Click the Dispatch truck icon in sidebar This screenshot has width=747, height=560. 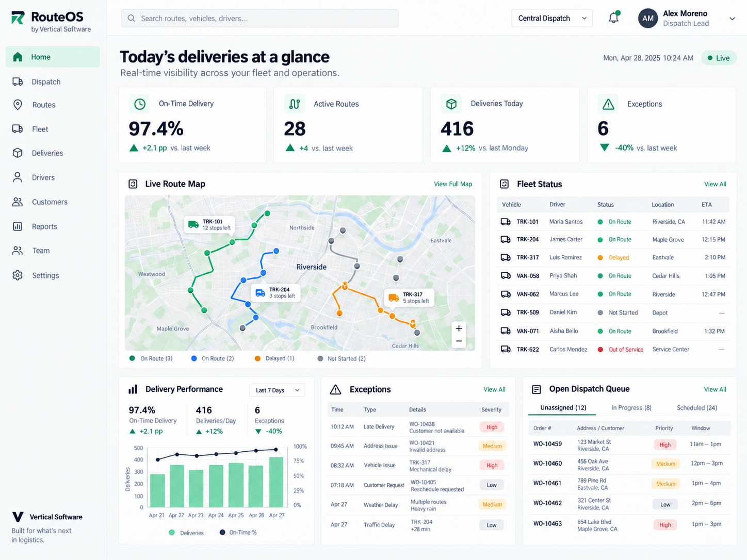pos(18,81)
